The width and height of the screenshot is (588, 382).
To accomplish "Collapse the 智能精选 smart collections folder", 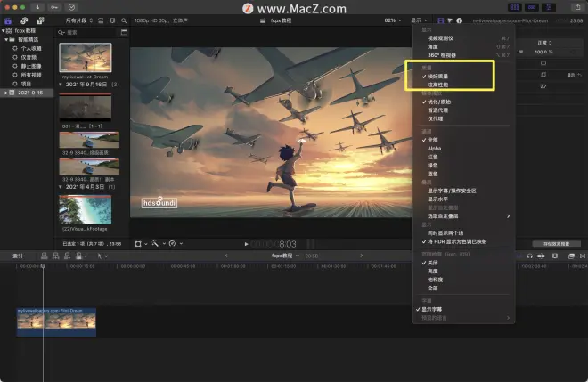I will pyautogui.click(x=6, y=39).
